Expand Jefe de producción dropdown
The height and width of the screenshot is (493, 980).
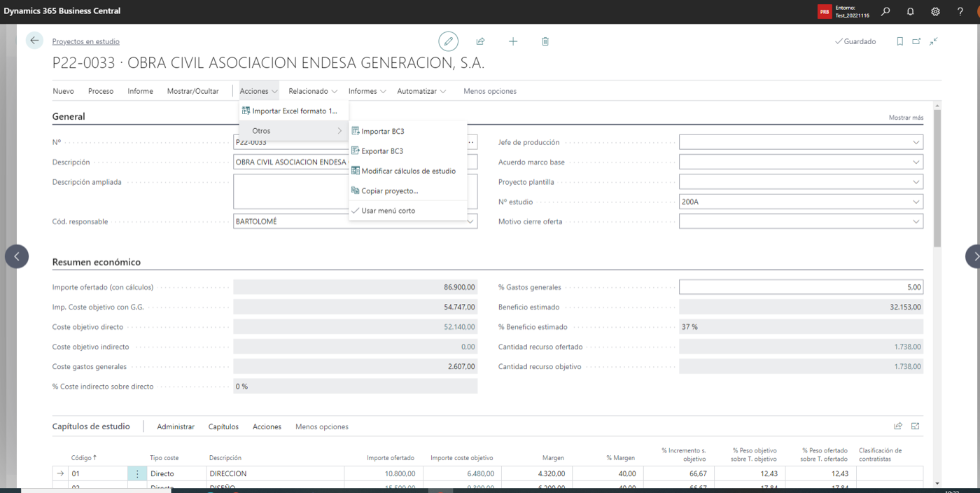916,142
